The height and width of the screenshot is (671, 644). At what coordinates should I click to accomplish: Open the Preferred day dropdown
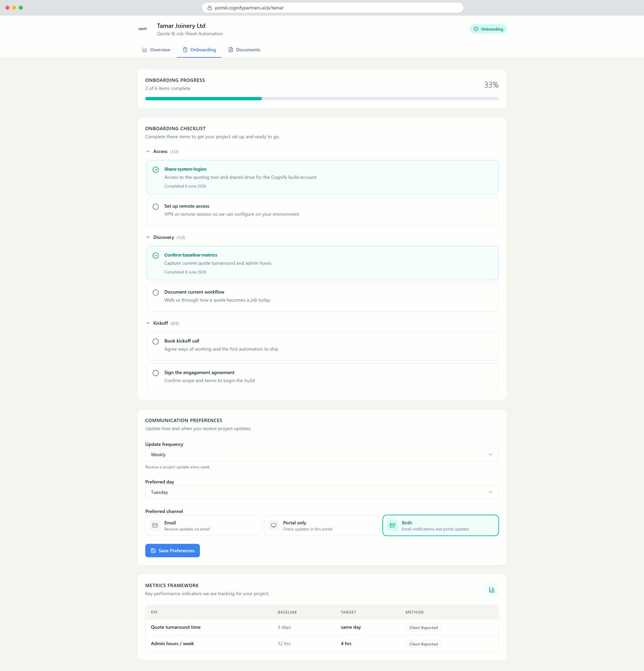click(322, 492)
